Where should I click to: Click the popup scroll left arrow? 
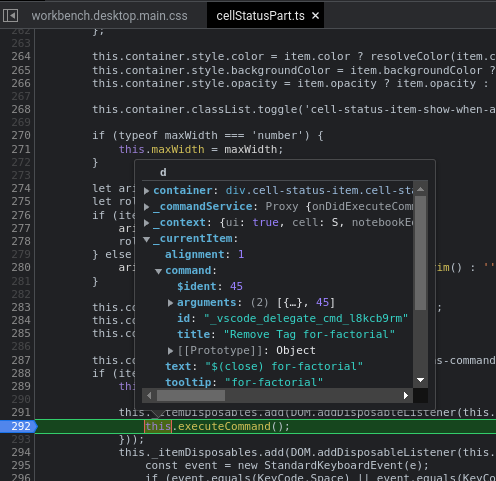149,396
